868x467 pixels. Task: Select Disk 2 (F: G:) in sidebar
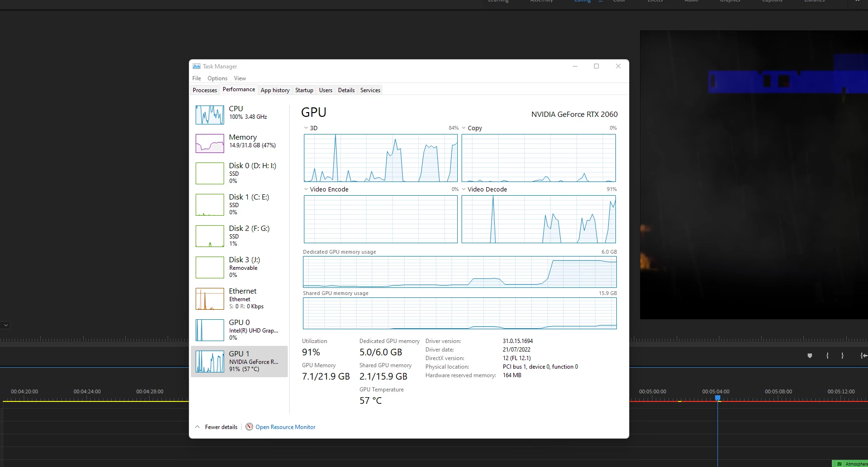point(239,236)
